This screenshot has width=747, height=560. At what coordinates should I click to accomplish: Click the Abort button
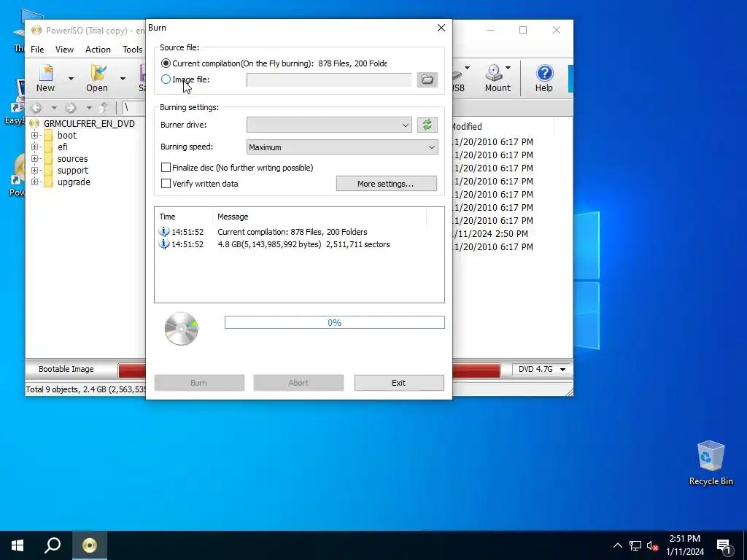[x=298, y=383]
